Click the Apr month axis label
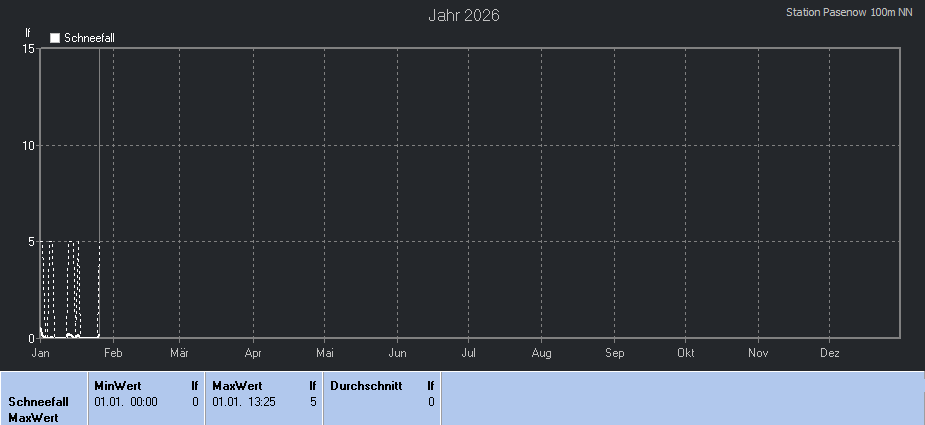925x425 pixels. tap(253, 353)
